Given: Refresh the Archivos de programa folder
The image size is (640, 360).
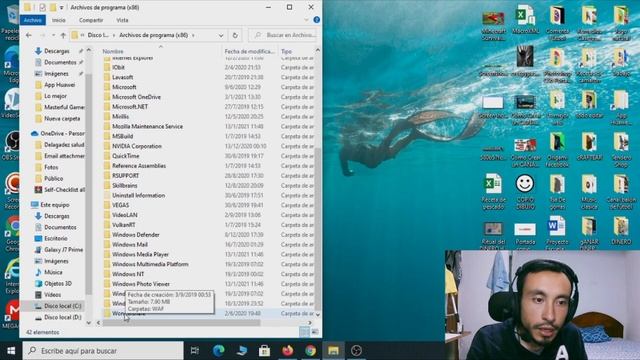Looking at the screenshot, I should click(235, 36).
